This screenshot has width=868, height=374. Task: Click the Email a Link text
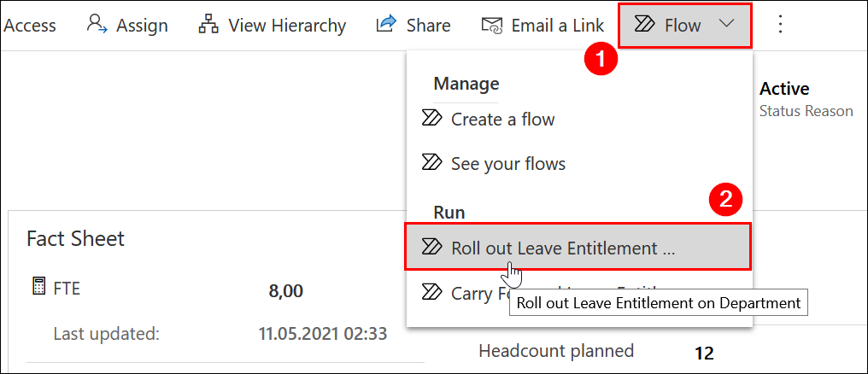[557, 26]
